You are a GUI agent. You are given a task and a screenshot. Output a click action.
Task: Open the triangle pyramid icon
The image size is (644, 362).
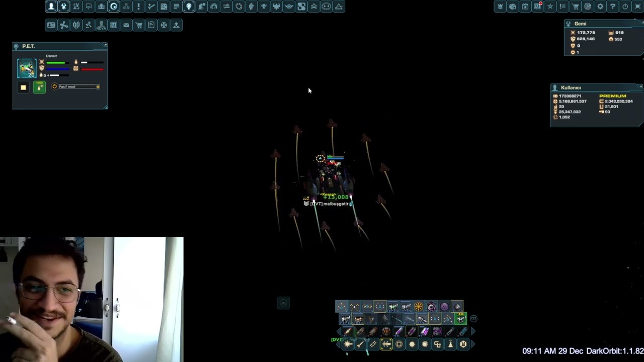(339, 7)
